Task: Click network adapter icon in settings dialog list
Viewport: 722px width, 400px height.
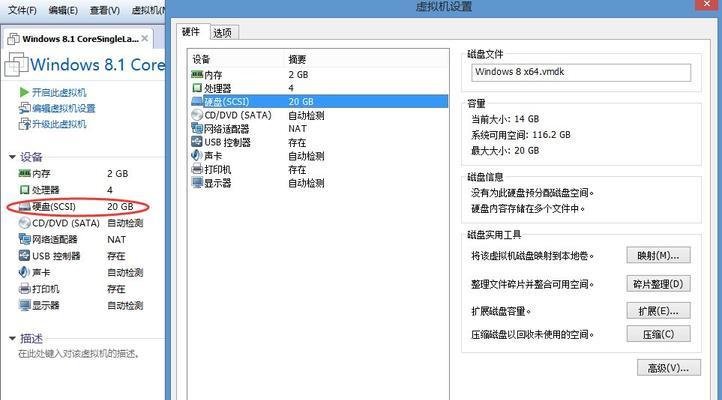Action: [197, 128]
